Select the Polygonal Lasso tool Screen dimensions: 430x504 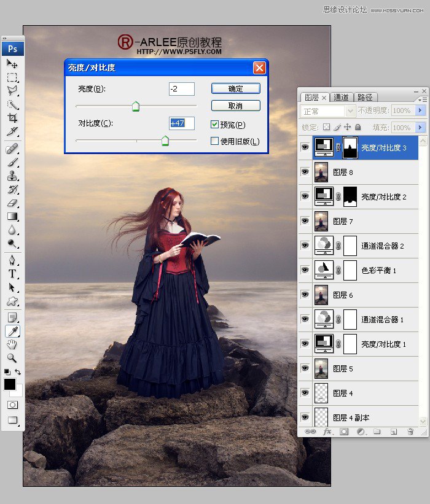[12, 91]
